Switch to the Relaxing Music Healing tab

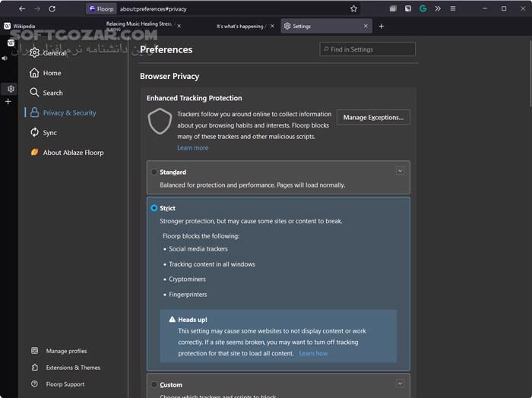tap(141, 26)
